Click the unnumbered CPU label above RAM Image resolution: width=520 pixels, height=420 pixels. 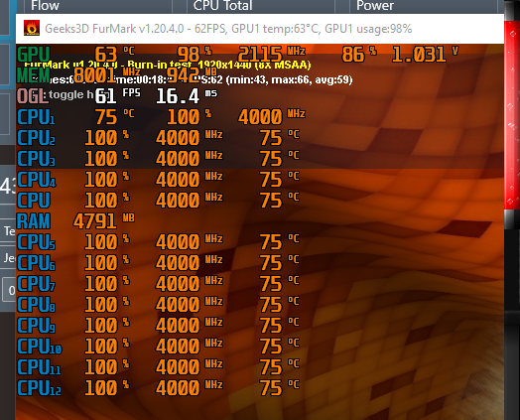pyautogui.click(x=34, y=200)
